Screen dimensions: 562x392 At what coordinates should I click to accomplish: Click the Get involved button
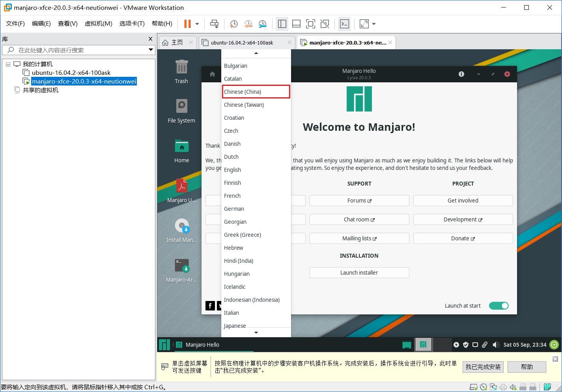tap(463, 201)
